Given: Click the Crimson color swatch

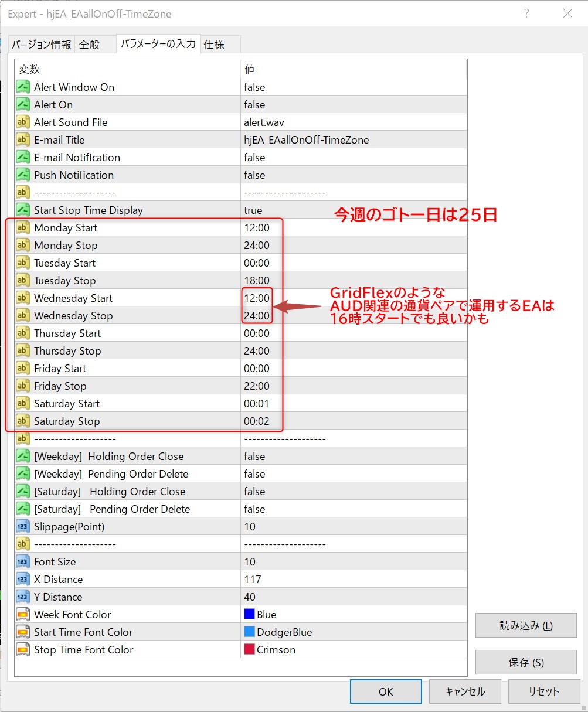Looking at the screenshot, I should 249,650.
